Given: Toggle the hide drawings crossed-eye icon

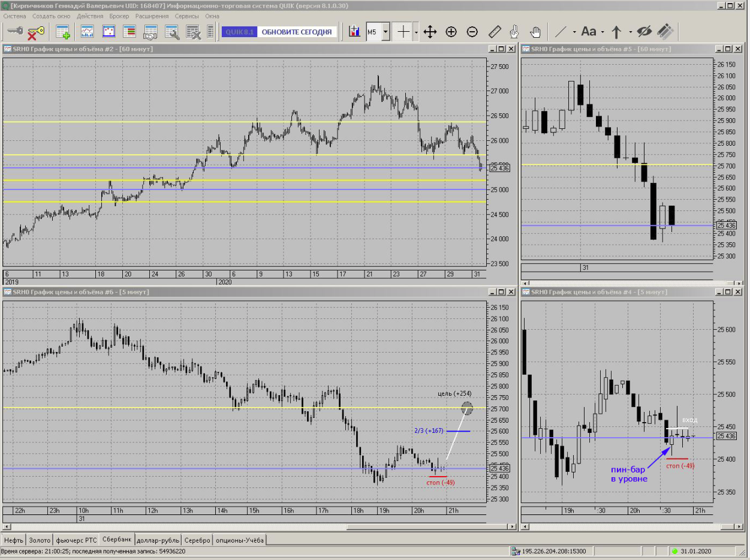Looking at the screenshot, I should click(x=644, y=32).
